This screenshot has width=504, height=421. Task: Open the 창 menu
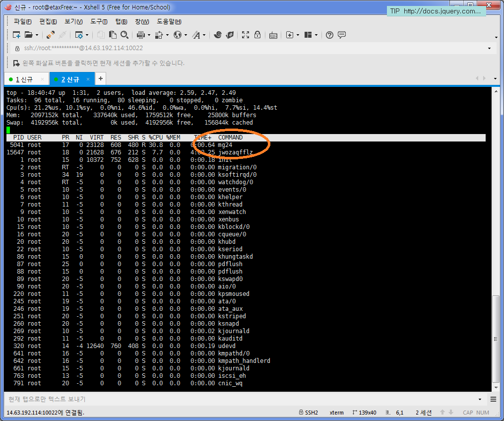tap(142, 21)
